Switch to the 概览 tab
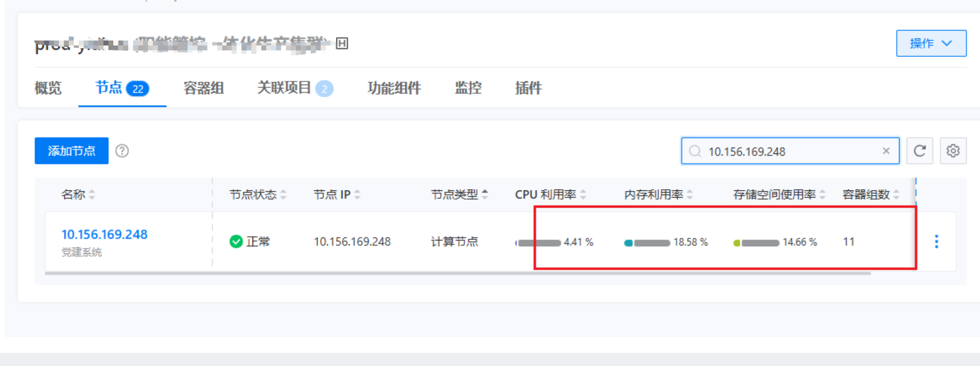 (x=48, y=88)
